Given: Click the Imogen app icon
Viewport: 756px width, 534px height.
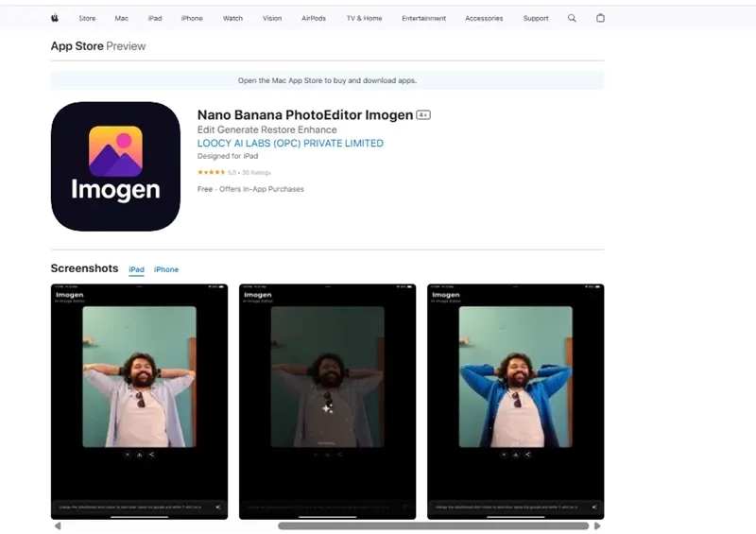Looking at the screenshot, I should click(x=115, y=166).
